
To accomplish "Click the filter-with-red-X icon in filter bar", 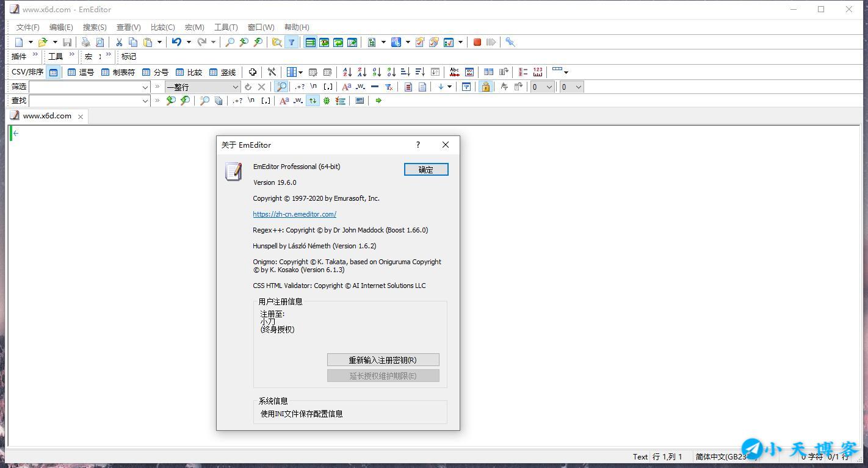I will tap(388, 87).
